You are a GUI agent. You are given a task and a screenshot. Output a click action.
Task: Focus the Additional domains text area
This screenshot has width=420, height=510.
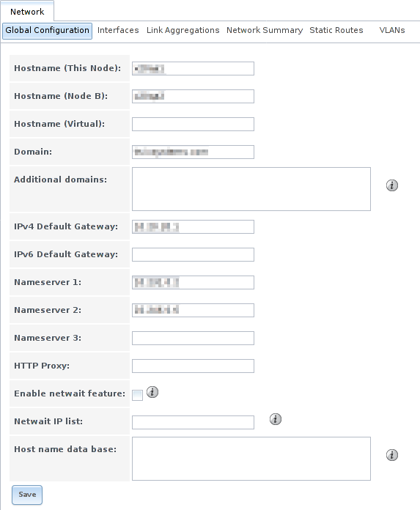point(251,189)
